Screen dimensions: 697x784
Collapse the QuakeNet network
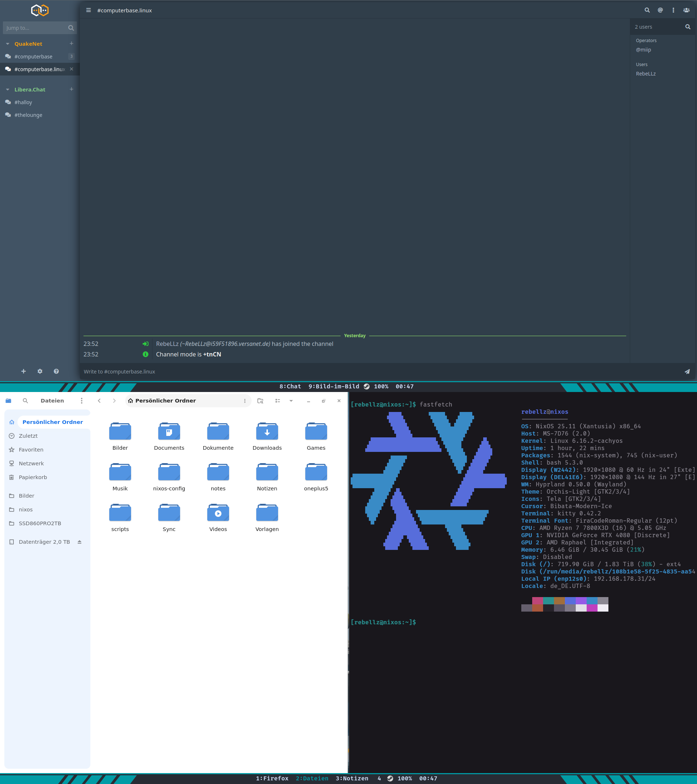(x=8, y=44)
